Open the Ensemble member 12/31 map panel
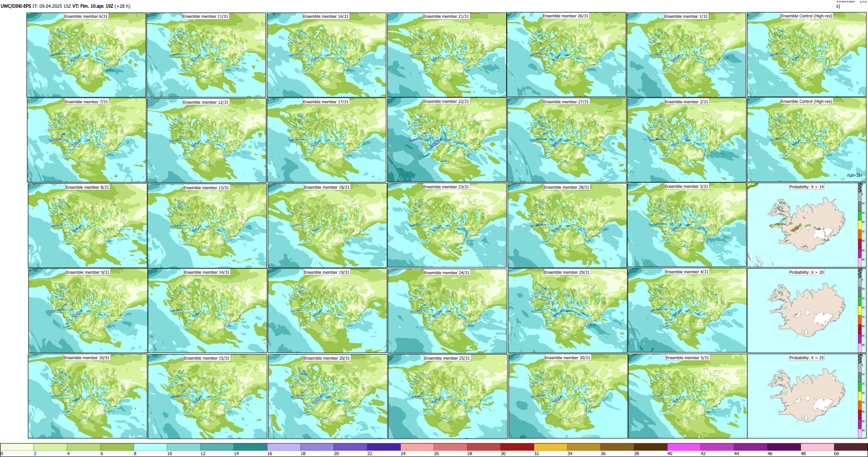868x457 pixels. pyautogui.click(x=206, y=140)
